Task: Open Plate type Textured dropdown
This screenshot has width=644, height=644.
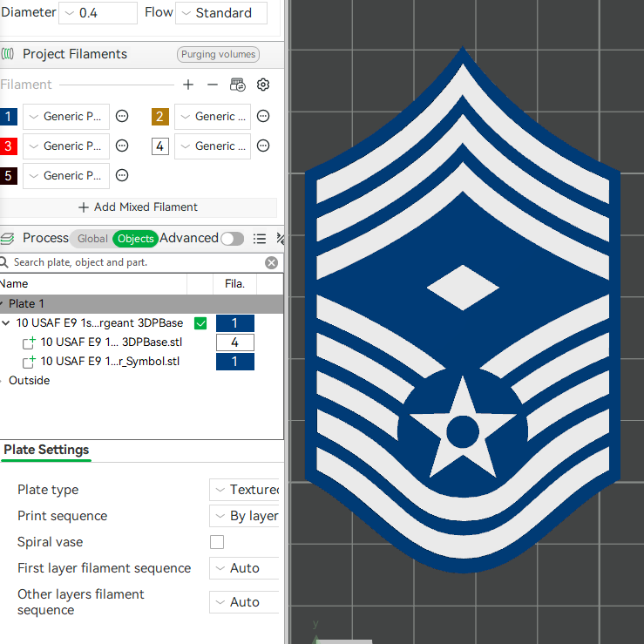Action: tap(244, 490)
